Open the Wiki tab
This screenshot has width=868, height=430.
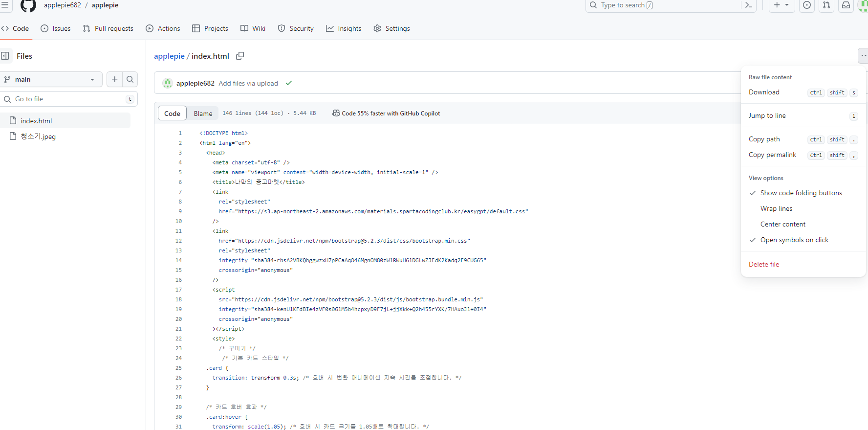click(253, 28)
